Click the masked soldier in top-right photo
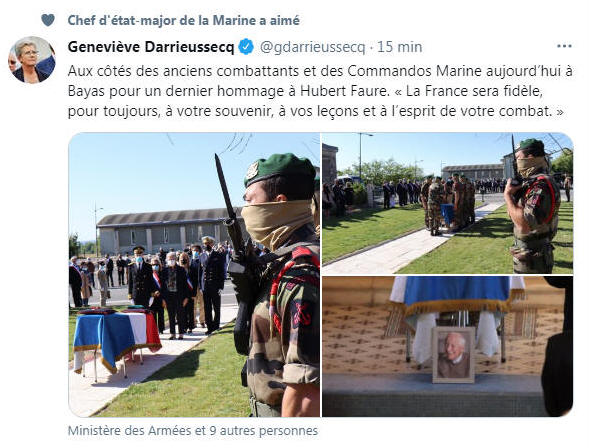 pos(532,206)
